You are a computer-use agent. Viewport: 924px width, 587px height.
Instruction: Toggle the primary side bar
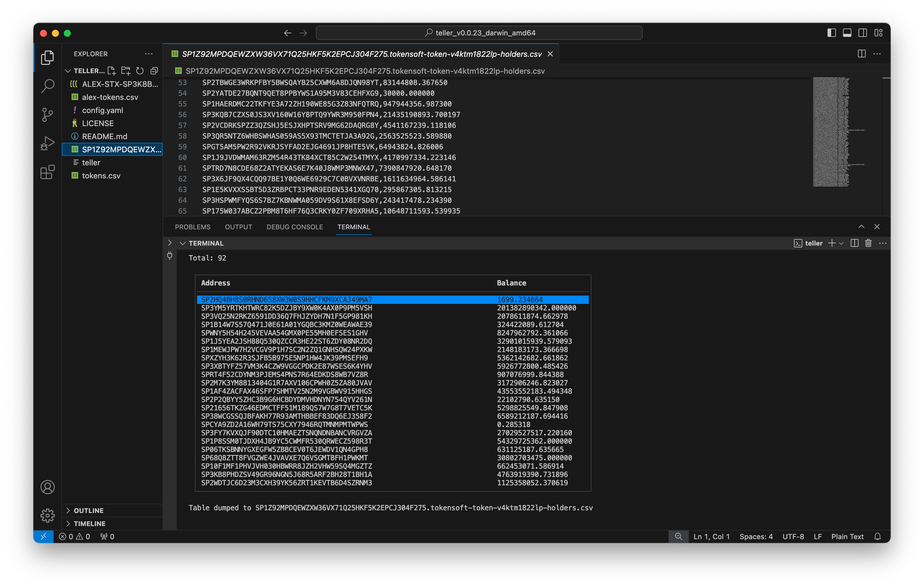tap(831, 33)
